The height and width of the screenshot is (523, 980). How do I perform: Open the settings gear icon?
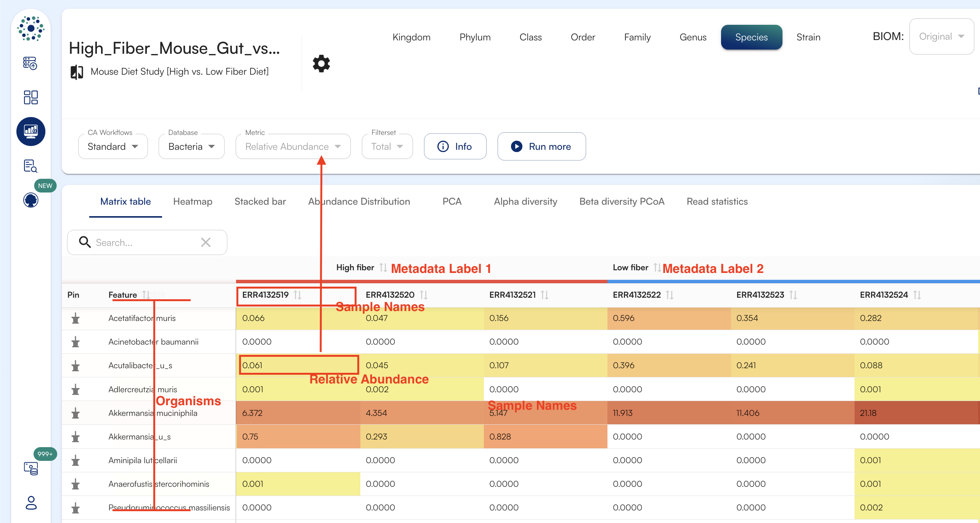321,64
